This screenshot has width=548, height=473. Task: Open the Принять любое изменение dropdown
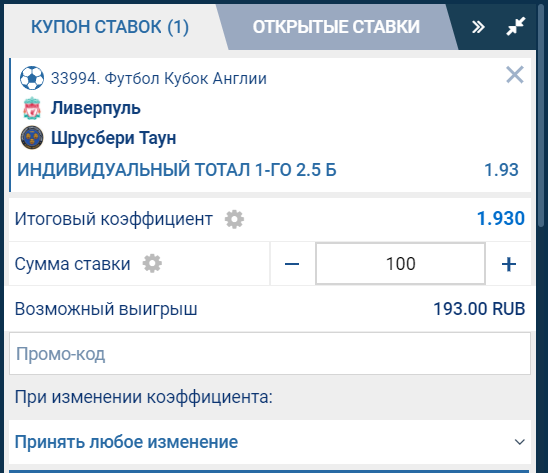point(270,442)
